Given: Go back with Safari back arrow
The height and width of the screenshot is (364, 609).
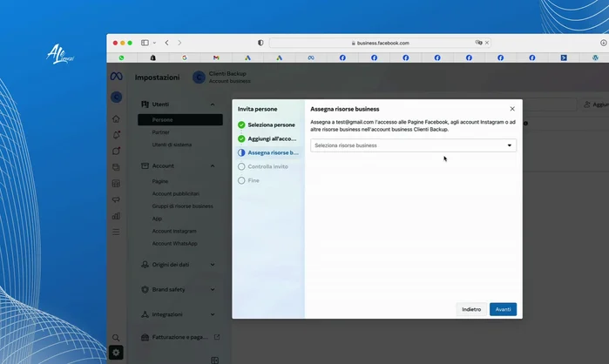Looking at the screenshot, I should pos(167,43).
